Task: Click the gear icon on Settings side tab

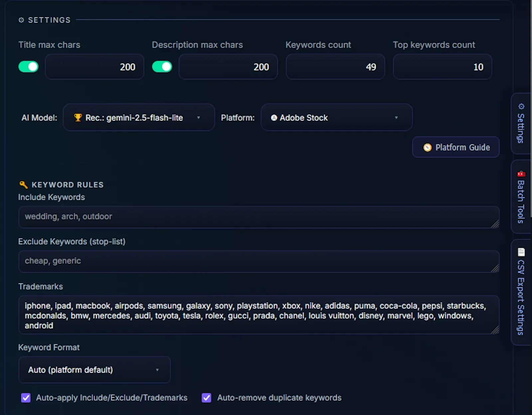Action: (x=521, y=106)
